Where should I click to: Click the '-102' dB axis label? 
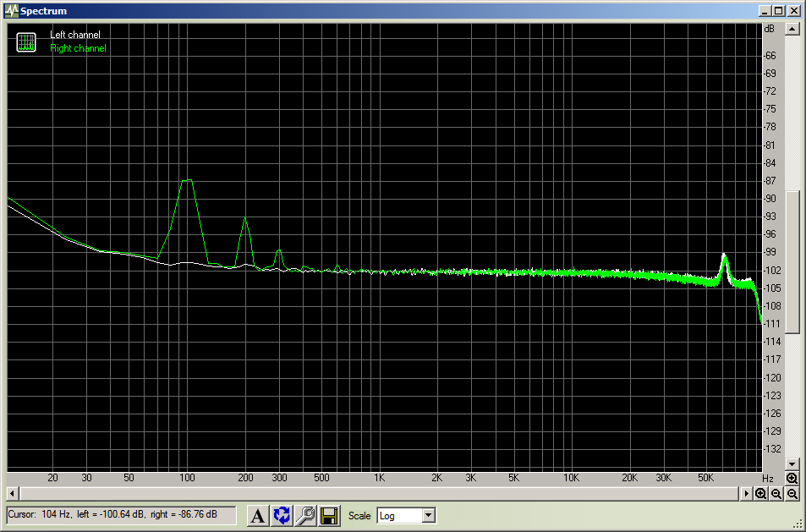(771, 271)
